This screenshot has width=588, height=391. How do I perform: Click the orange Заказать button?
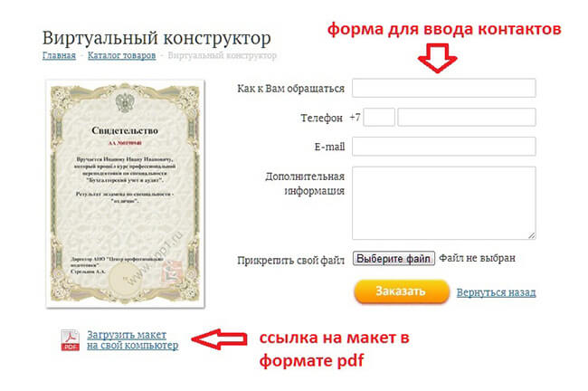(x=402, y=291)
